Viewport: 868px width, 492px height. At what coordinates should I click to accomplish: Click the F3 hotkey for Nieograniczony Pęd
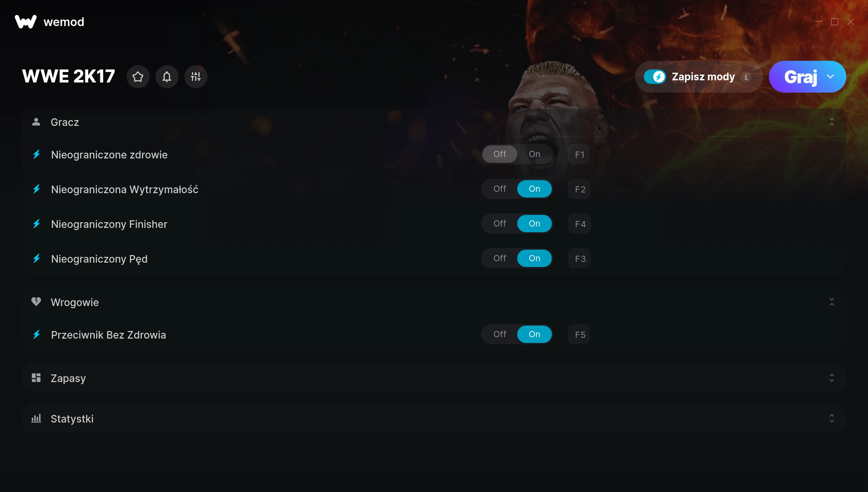(x=580, y=259)
